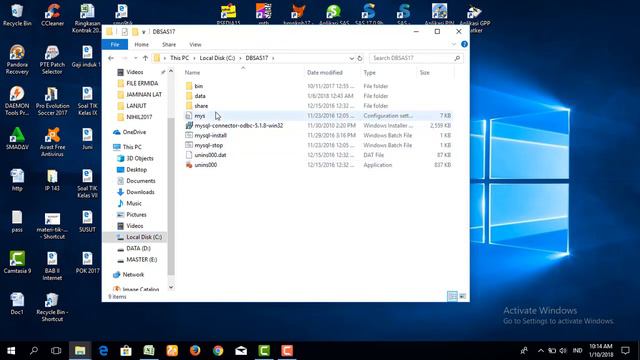Open SMADAV desktop icon
Image resolution: width=640 pixels, height=360 pixels.
(17, 139)
